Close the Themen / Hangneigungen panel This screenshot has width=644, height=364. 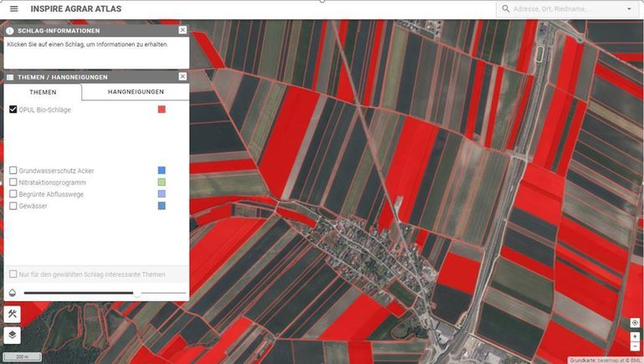tap(182, 76)
